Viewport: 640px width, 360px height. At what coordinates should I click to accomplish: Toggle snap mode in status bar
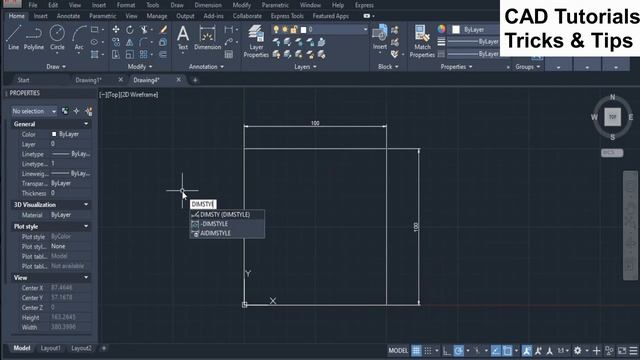428,351
